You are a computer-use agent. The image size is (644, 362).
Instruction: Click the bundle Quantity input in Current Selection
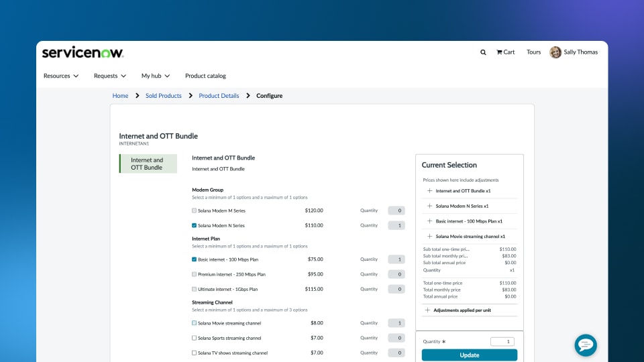point(502,341)
